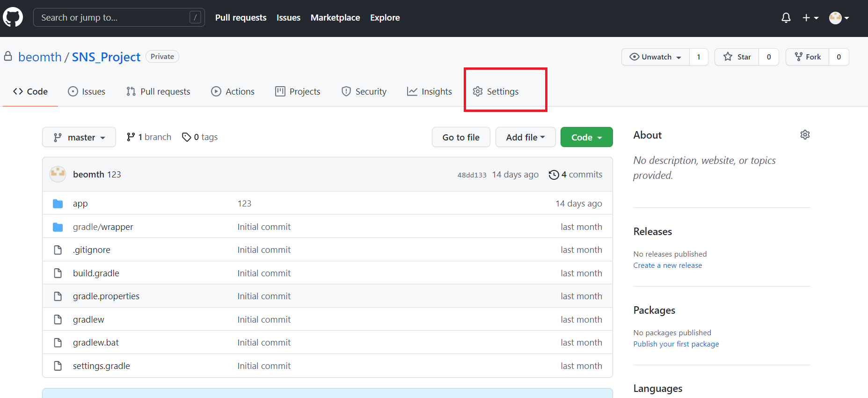Screen dimensions: 868x398
Task: Click Publish your first package
Action: pyautogui.click(x=676, y=344)
